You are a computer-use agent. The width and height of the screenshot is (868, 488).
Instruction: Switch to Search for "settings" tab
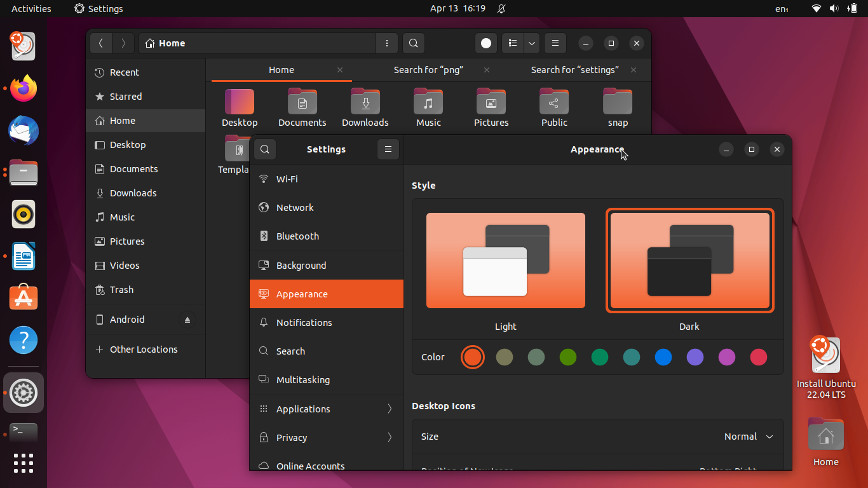click(x=575, y=70)
